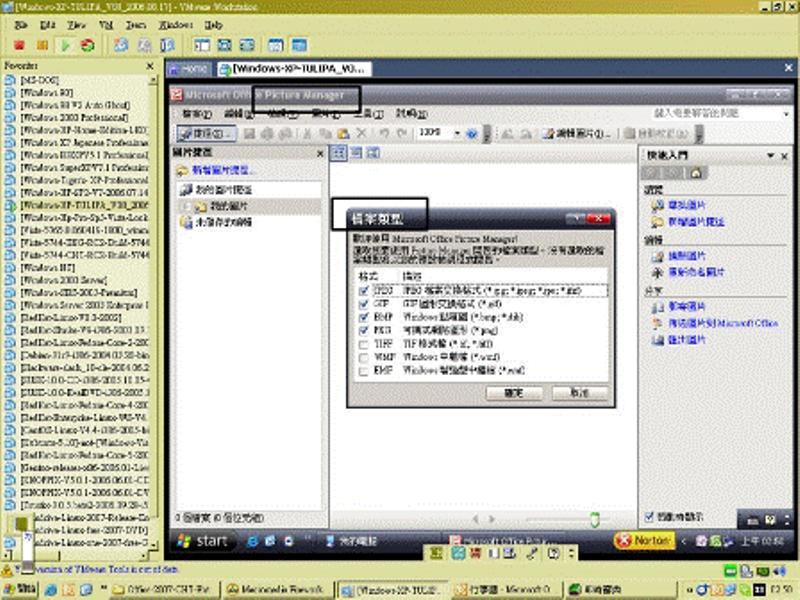Click the orange Suspend button in VMware toolbar
This screenshot has width=800, height=600.
tap(42, 45)
